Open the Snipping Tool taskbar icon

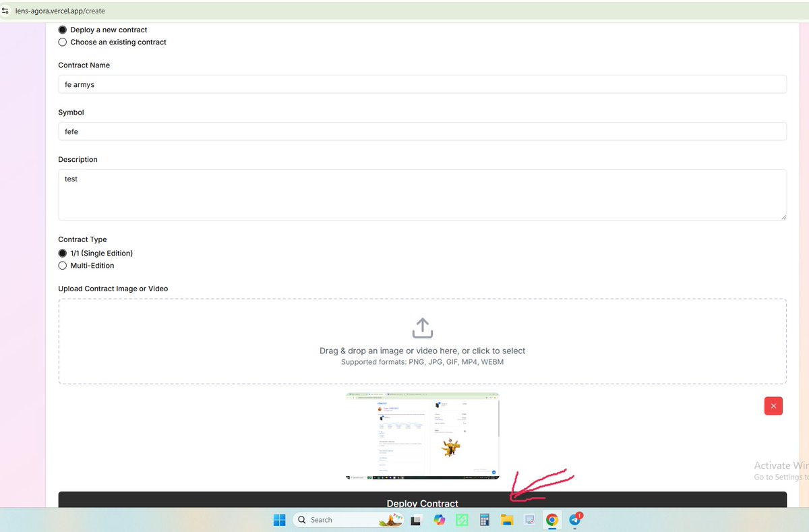point(529,520)
